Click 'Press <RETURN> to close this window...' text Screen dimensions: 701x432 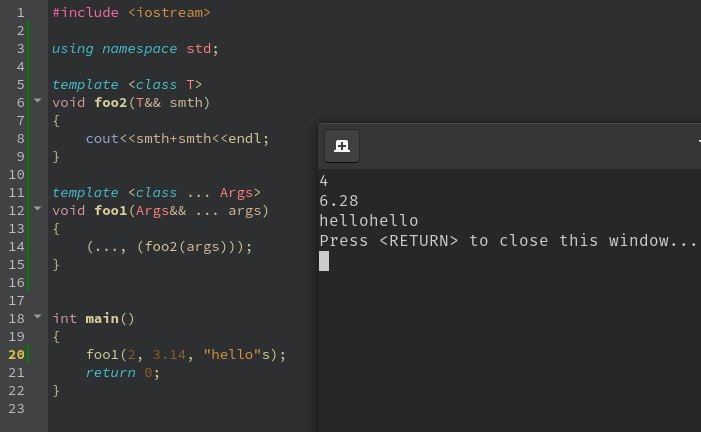tap(507, 241)
